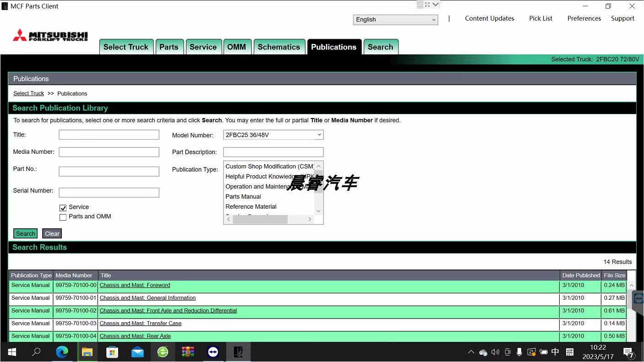
Task: Sort results by Date Published column header
Action: [x=581, y=276]
